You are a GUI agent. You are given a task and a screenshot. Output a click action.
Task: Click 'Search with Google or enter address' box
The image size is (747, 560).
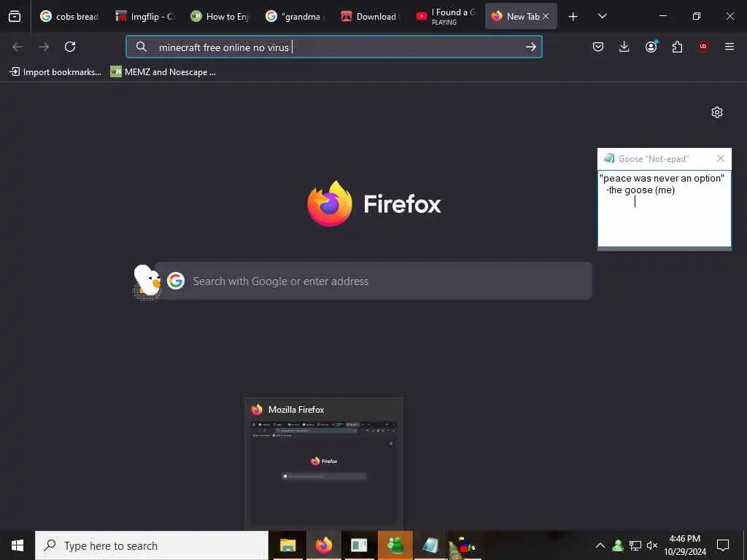pyautogui.click(x=373, y=281)
